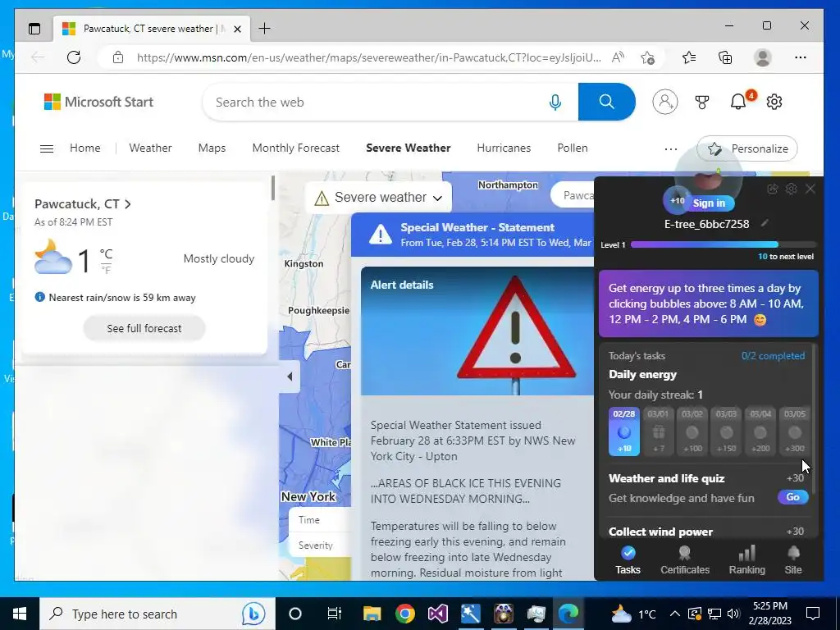Open the Windows Start menu
Viewport: 840px width, 630px height.
[x=20, y=614]
